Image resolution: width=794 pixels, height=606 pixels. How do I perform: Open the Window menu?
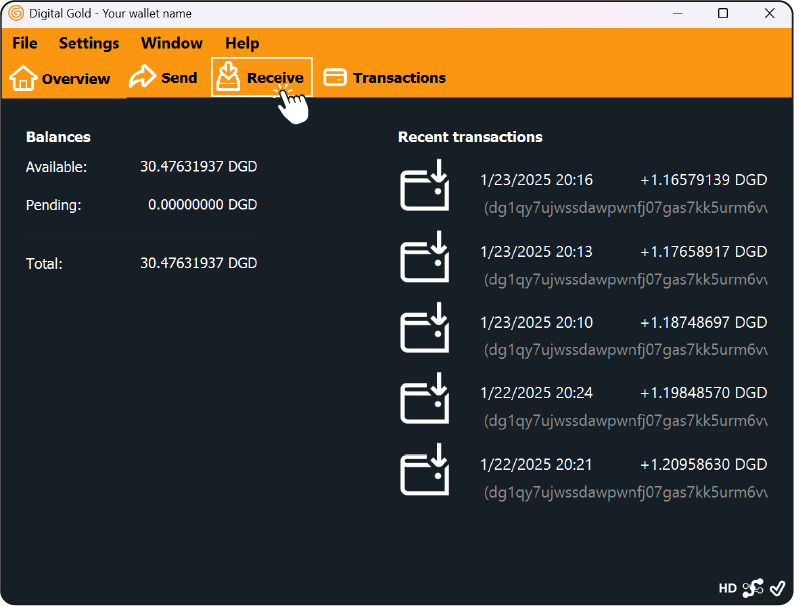171,43
